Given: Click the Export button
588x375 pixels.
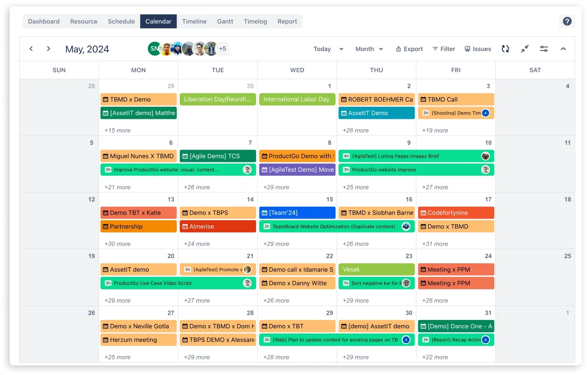Looking at the screenshot, I should point(409,49).
